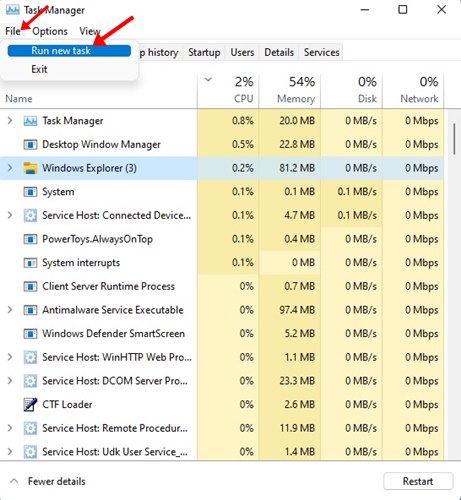This screenshot has width=461, height=500.
Task: Click the Service Host: Connected Device gear icon
Action: pos(30,216)
